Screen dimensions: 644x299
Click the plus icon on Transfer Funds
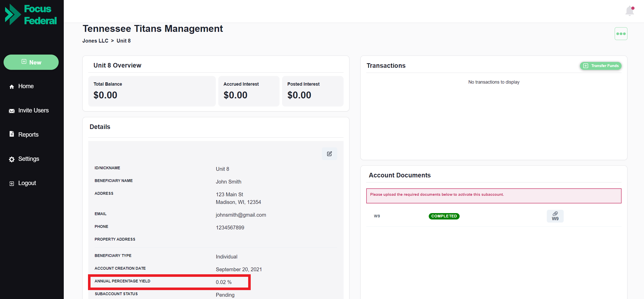tap(586, 66)
